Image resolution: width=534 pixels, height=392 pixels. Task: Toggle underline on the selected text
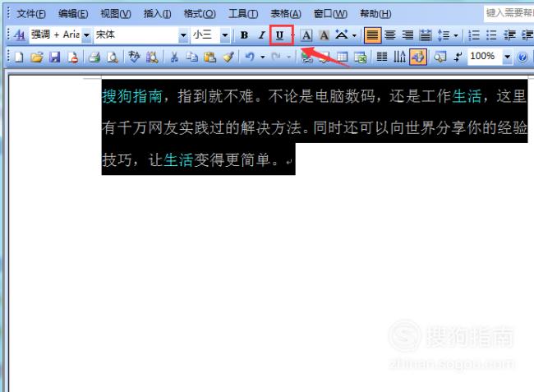[x=279, y=35]
